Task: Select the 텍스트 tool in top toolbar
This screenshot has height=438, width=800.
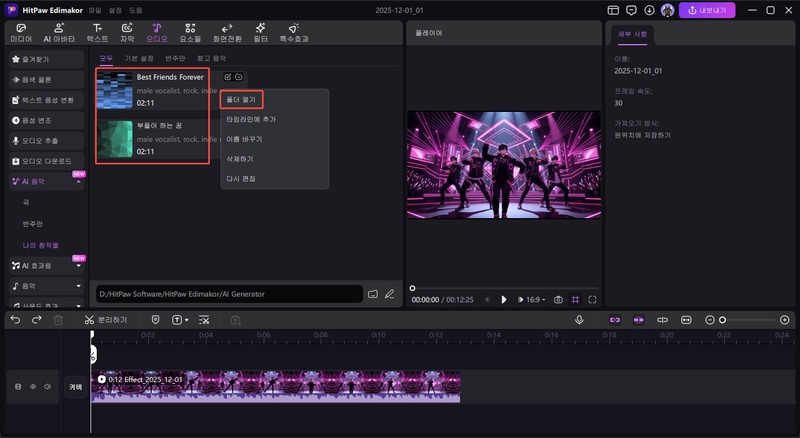Action: (x=97, y=32)
